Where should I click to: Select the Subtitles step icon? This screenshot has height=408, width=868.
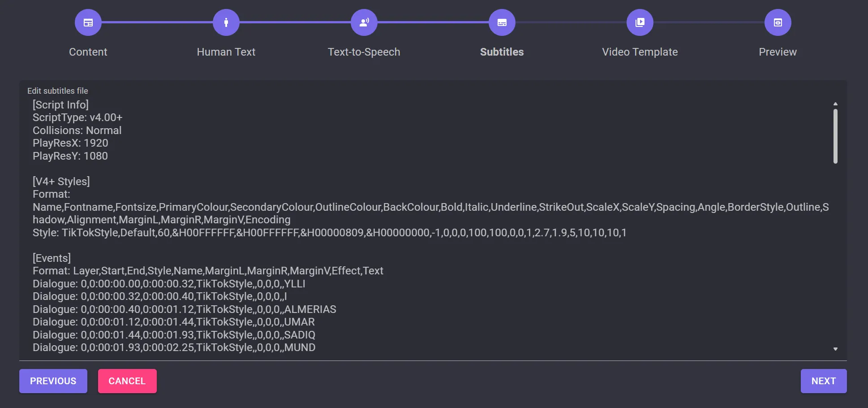point(502,22)
